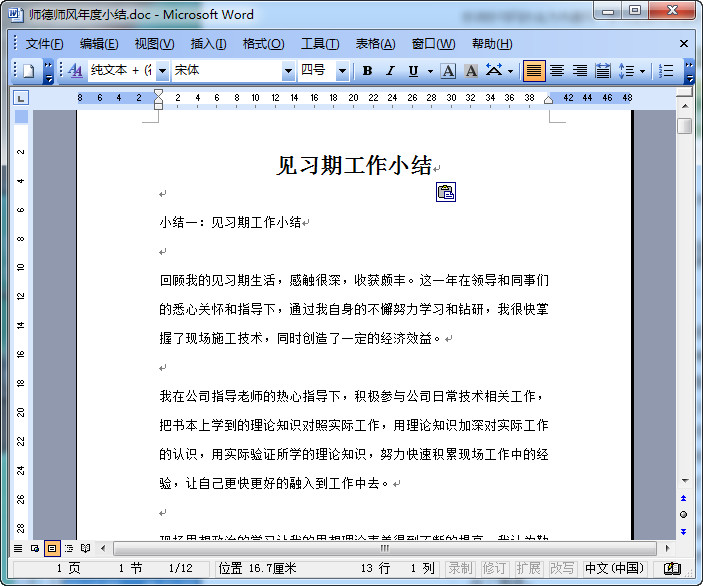Switch to Normal view
Screen dimensions: 703x586
18,548
